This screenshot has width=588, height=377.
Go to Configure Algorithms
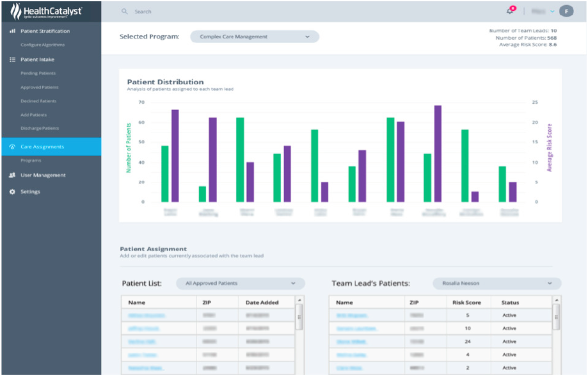click(42, 45)
